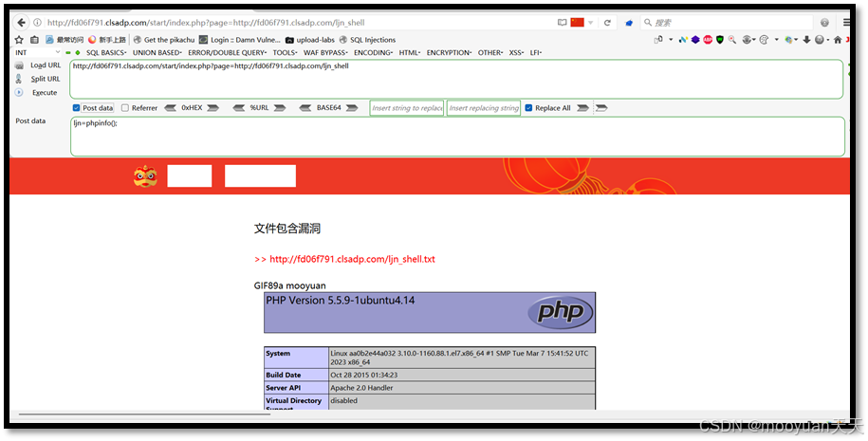
Task: Click the Execute button
Action: [37, 93]
